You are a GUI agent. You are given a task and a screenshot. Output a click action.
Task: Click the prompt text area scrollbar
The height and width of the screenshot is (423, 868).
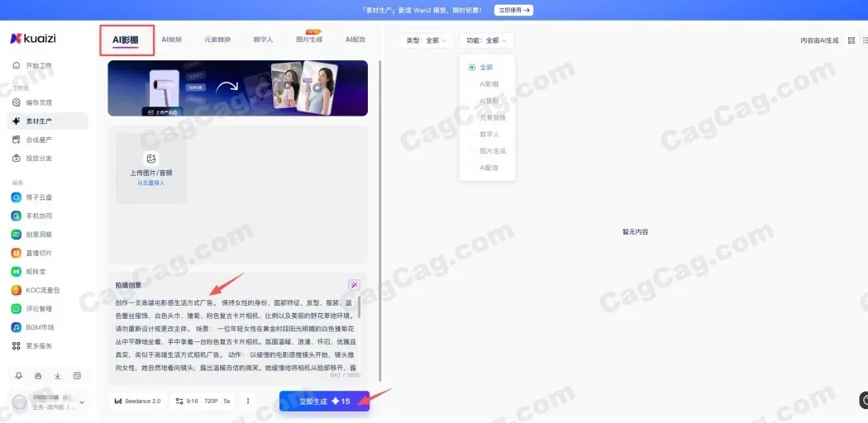pos(360,307)
